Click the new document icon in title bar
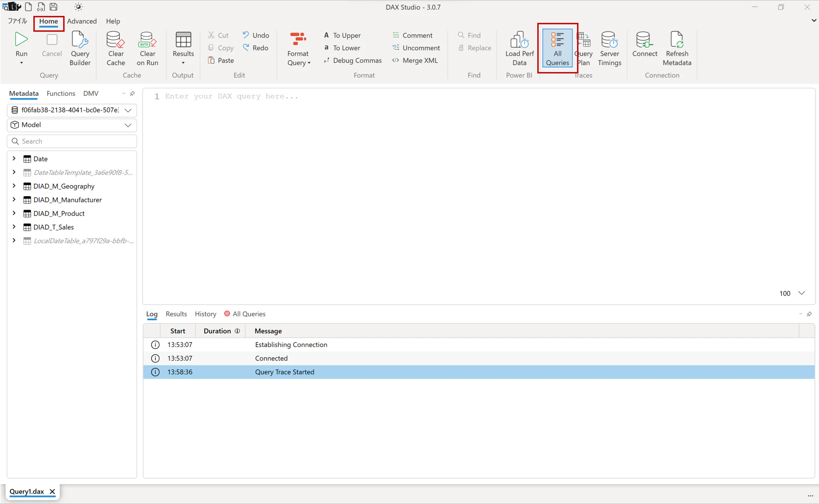 28,7
